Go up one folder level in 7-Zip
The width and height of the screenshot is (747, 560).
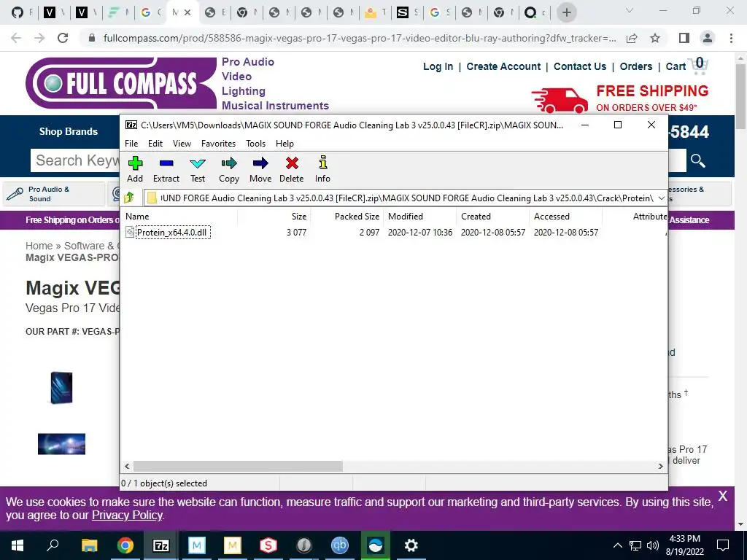[129, 198]
